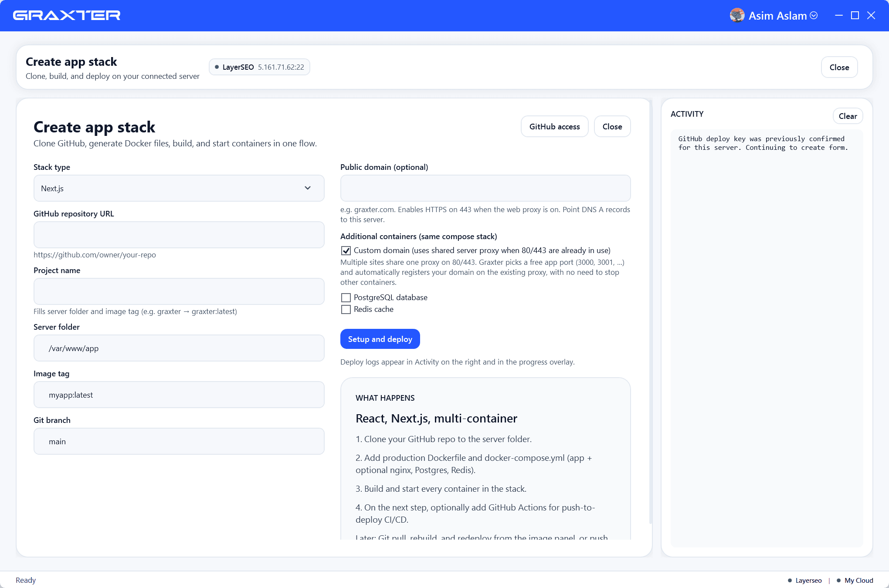Uncheck the Custom domain checkbox

point(346,250)
